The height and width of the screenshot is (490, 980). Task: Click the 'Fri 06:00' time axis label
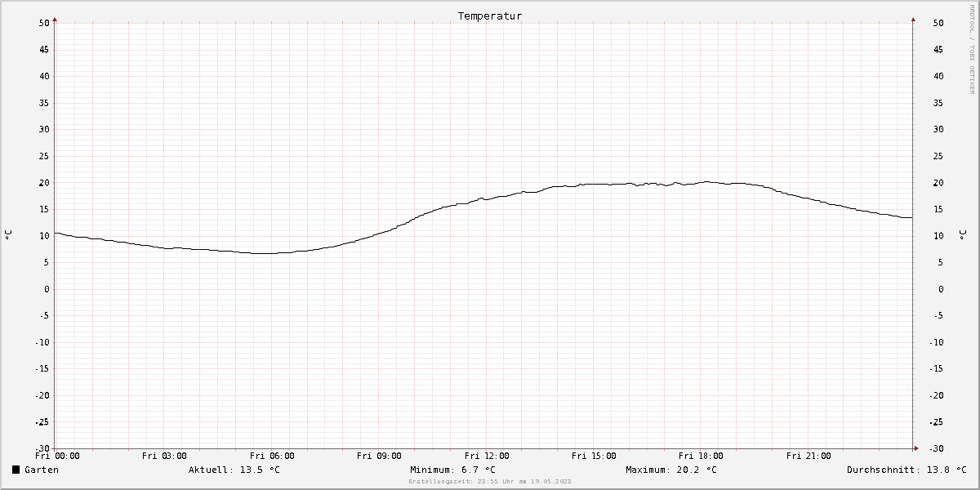pos(272,456)
